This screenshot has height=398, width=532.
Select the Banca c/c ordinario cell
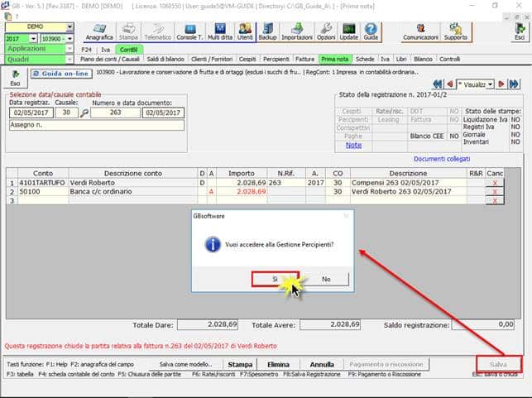133,192
